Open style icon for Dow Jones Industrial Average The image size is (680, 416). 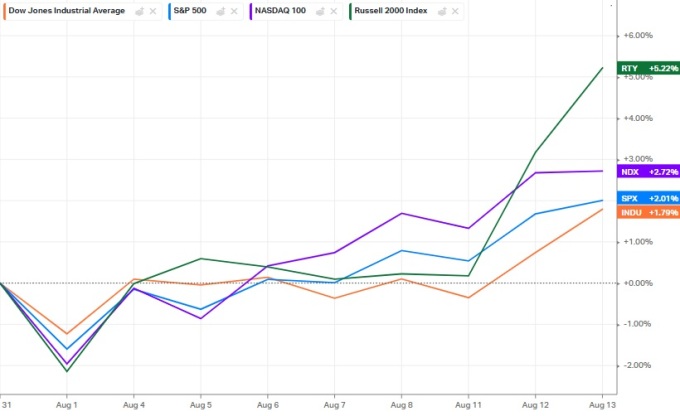pyautogui.click(x=140, y=11)
